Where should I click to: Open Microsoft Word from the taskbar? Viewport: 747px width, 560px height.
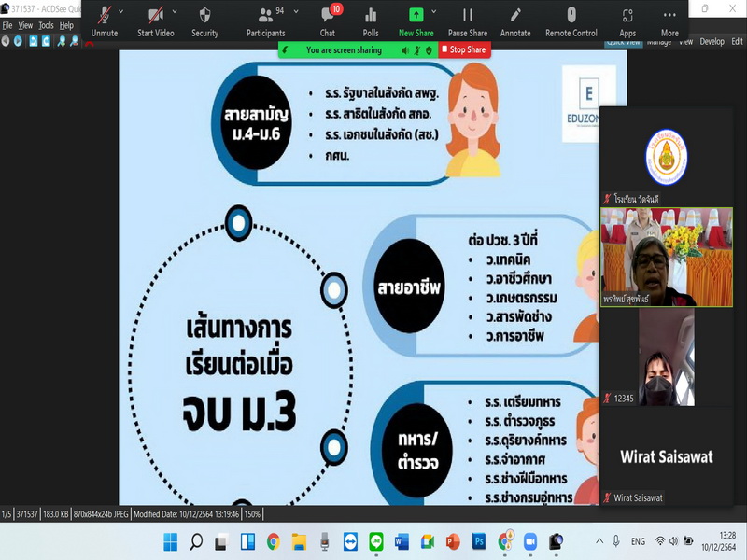coord(402,541)
